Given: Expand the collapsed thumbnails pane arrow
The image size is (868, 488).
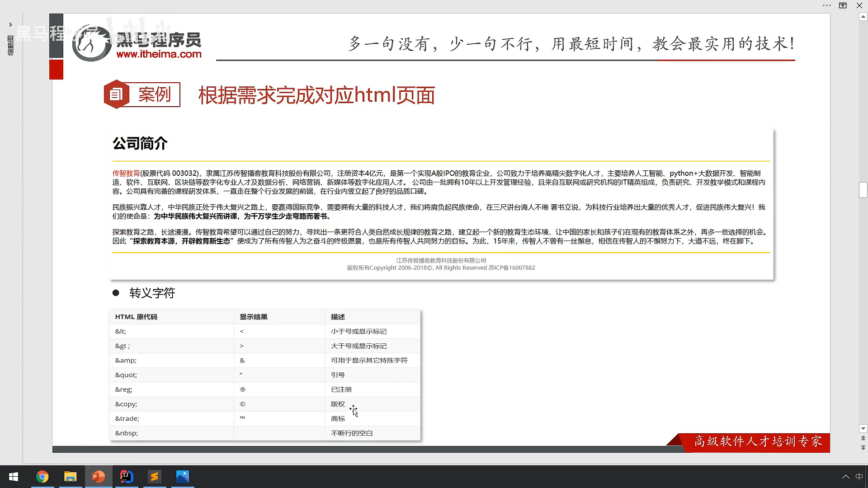Looking at the screenshot, I should (x=10, y=24).
